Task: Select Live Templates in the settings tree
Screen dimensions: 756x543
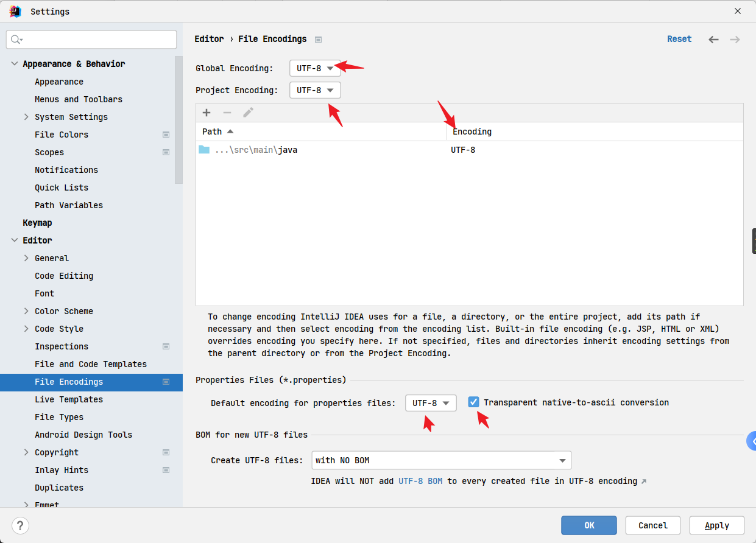Action: 69,399
